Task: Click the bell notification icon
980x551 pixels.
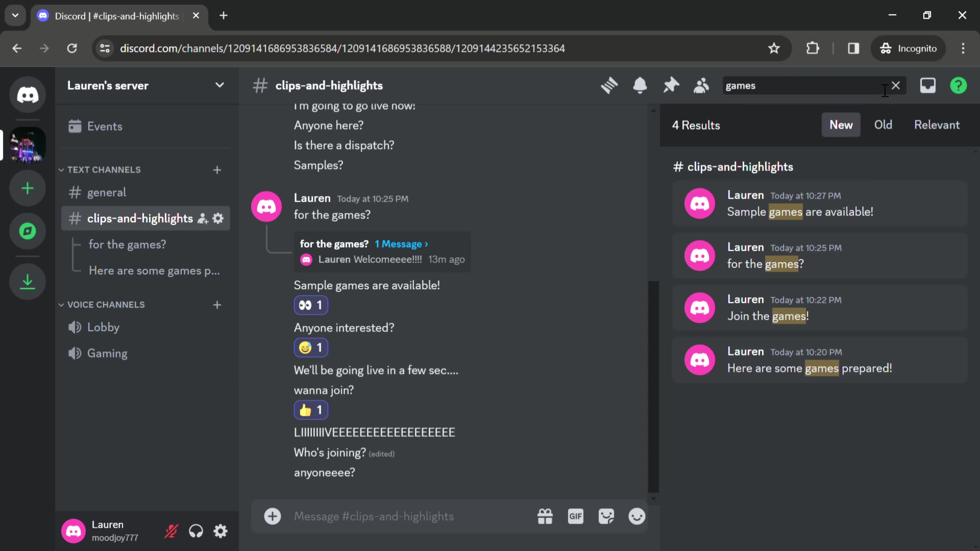Action: 639,85
